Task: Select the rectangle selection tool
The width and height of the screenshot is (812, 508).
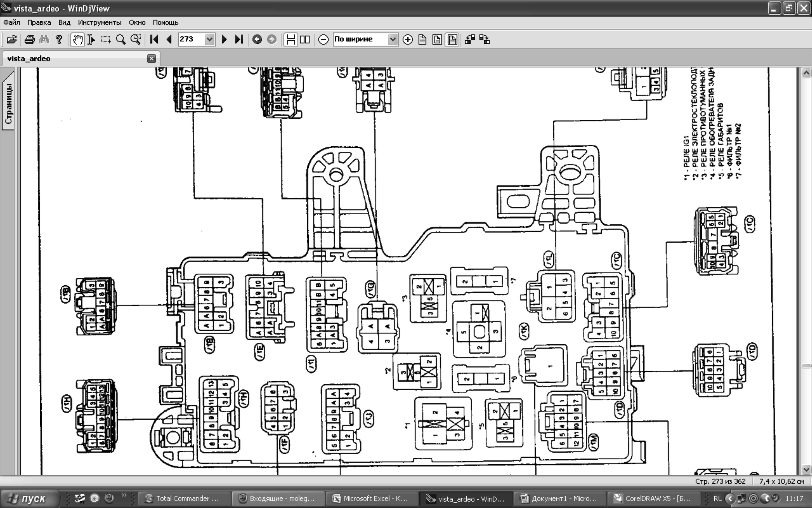Action: 106,40
